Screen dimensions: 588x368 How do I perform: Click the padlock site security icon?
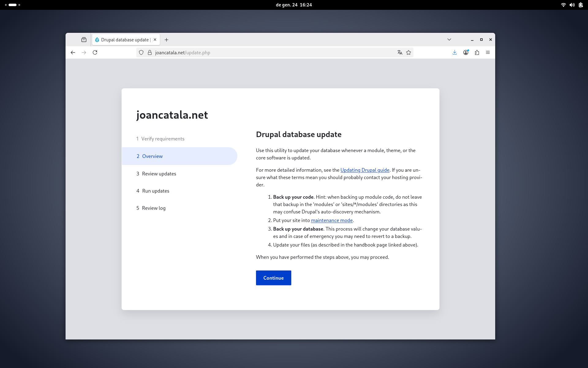point(150,52)
